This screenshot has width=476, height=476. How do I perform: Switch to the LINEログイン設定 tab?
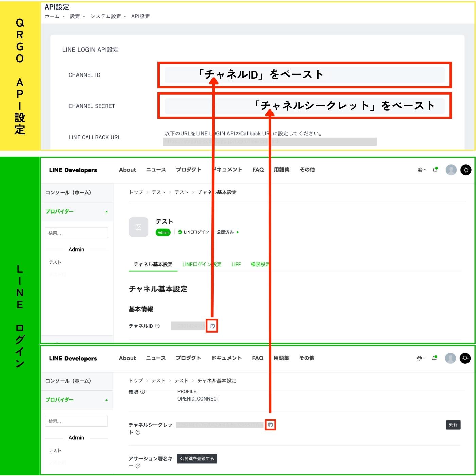tap(202, 264)
